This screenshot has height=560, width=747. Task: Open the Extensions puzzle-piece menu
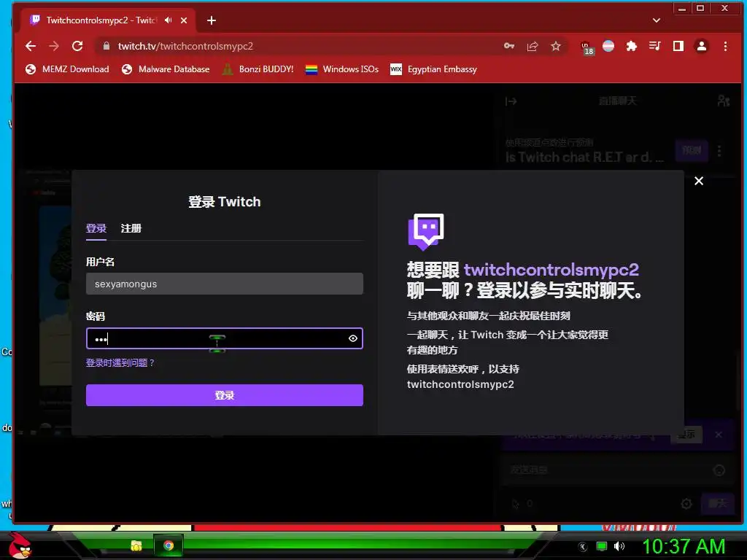(632, 46)
